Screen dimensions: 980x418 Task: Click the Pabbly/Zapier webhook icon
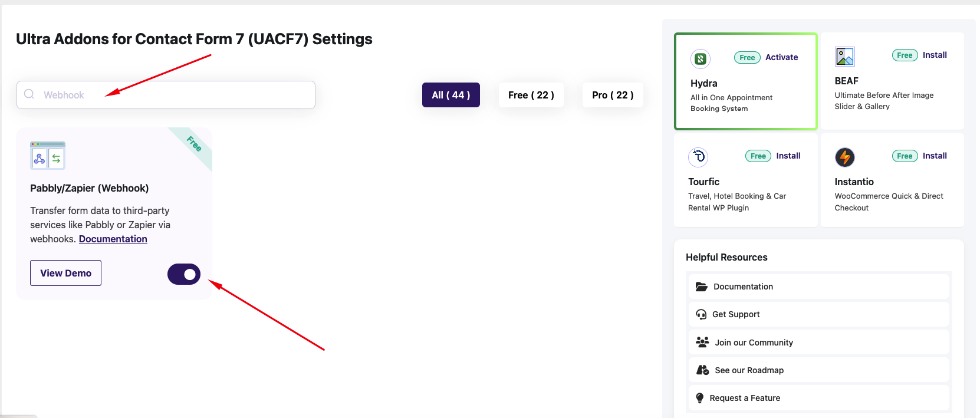(47, 155)
